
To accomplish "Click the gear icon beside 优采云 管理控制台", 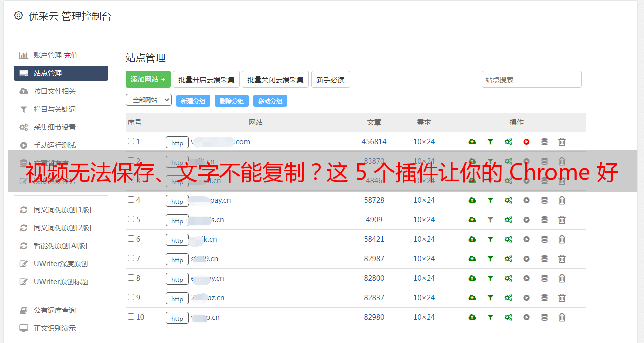I will (19, 16).
